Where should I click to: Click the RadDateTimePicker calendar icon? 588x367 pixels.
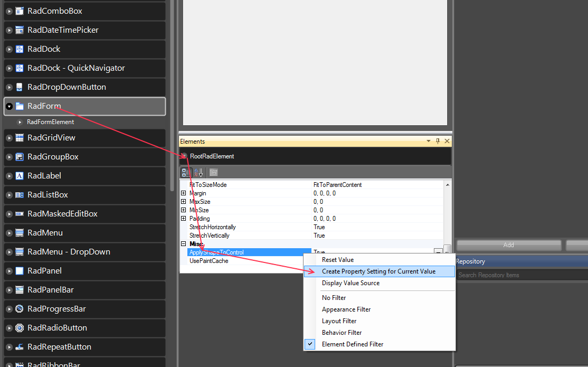coord(20,30)
